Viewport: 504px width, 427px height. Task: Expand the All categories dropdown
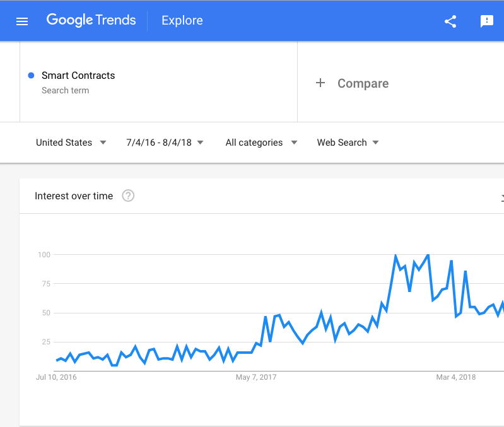pos(261,143)
